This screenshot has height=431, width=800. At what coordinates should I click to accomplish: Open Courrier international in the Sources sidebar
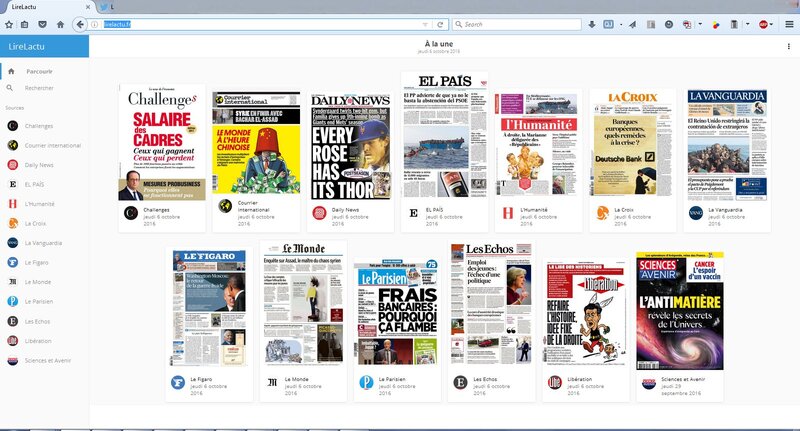pos(44,145)
